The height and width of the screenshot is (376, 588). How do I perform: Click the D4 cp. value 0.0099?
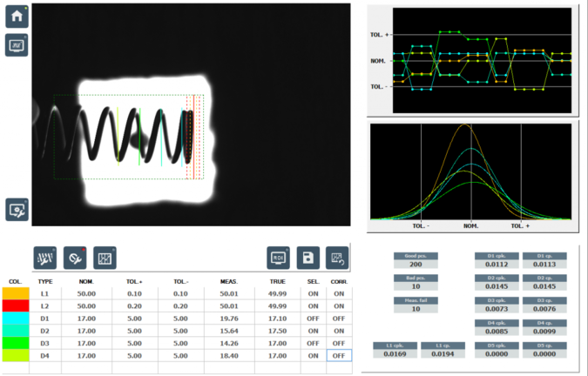coord(544,332)
